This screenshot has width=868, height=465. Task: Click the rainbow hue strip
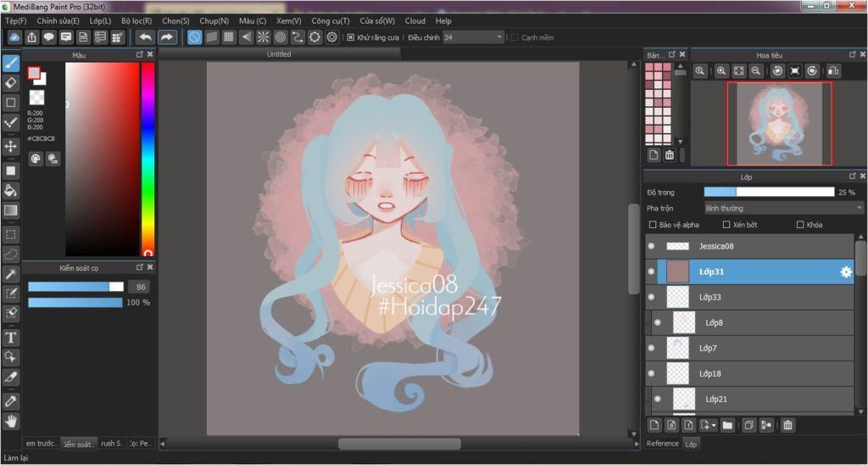pos(147,159)
